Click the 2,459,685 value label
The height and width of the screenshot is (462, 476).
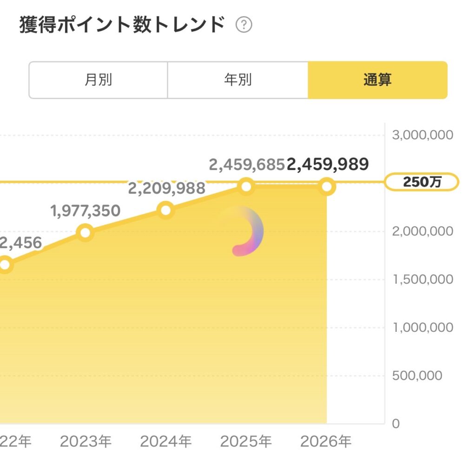pyautogui.click(x=246, y=164)
